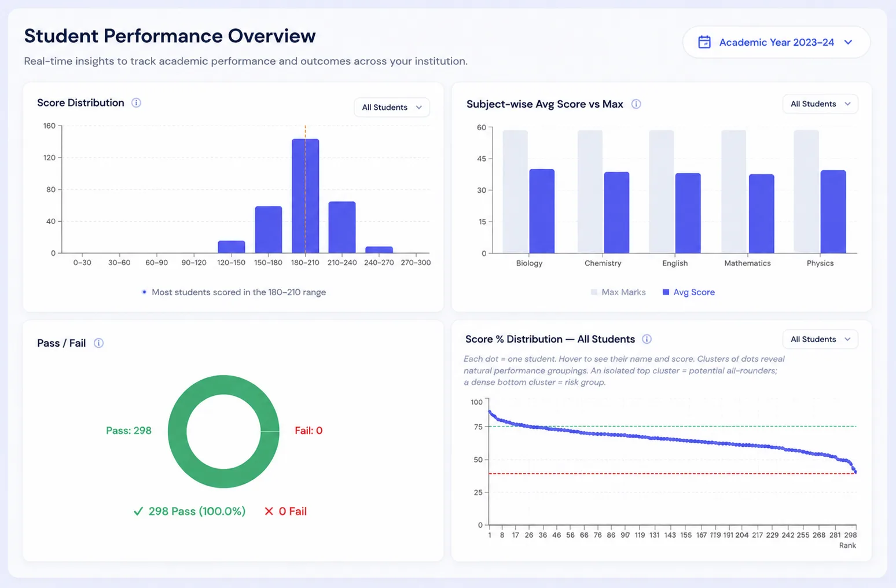Click the info icon beside Score Distribution
Viewport: 896px width, 588px height.
point(136,103)
